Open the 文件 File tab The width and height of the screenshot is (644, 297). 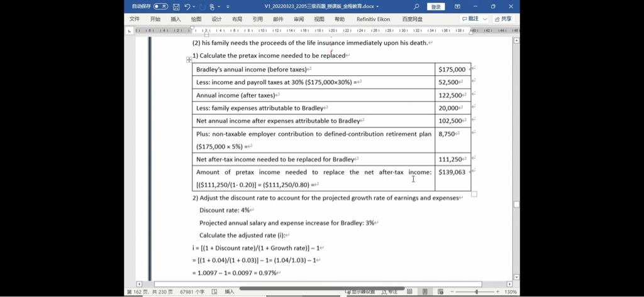tap(135, 19)
